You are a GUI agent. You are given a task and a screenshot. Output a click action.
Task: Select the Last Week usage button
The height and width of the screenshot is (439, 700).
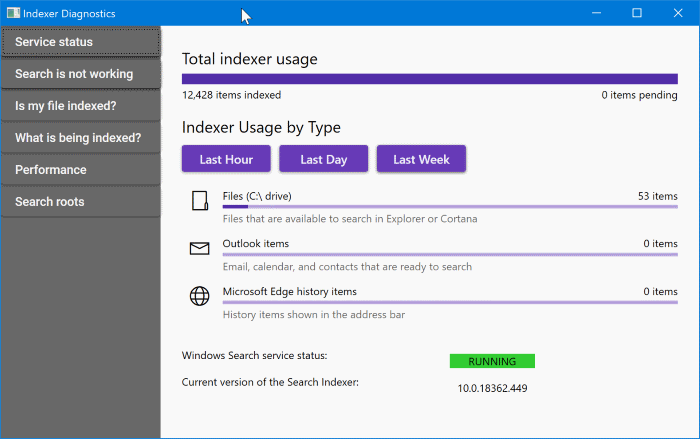[x=421, y=159]
